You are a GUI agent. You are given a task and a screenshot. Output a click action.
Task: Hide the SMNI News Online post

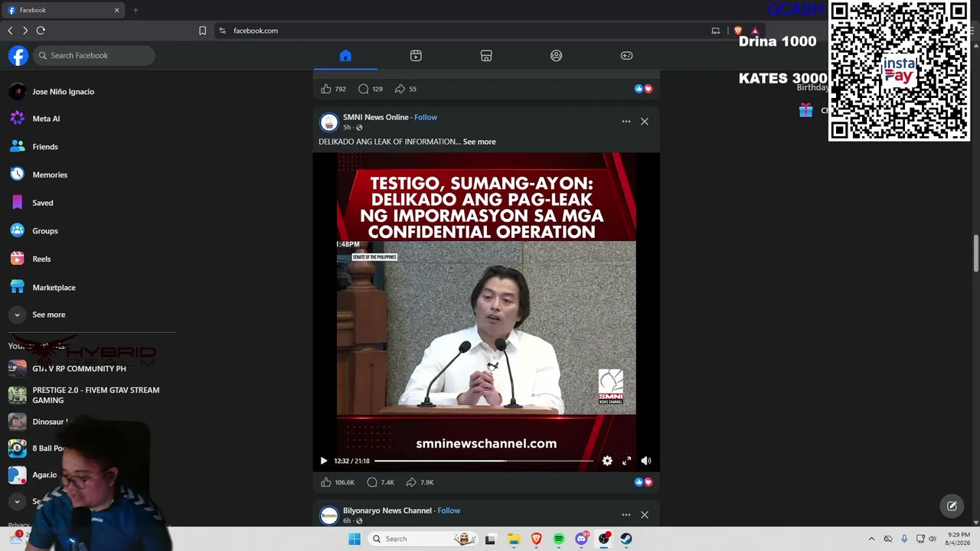click(645, 121)
